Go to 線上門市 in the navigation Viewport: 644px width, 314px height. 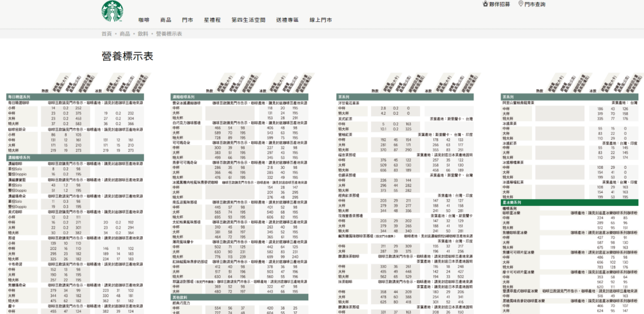[321, 19]
